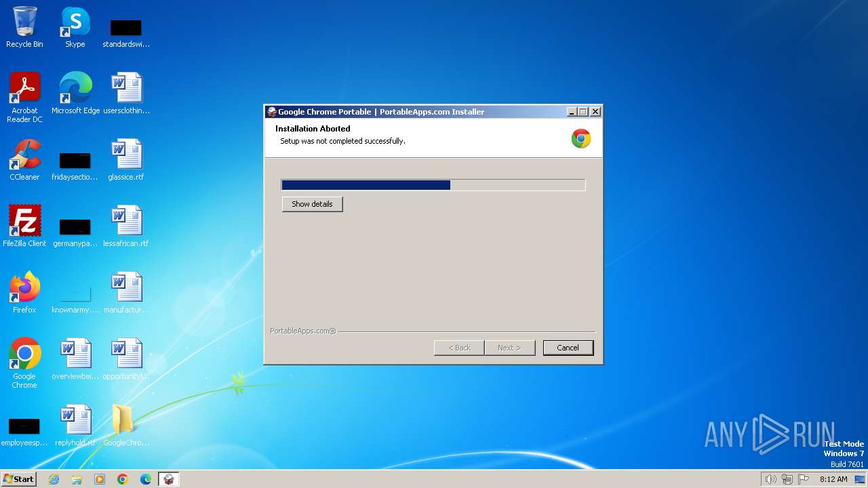Open the network tray icon

tap(787, 479)
